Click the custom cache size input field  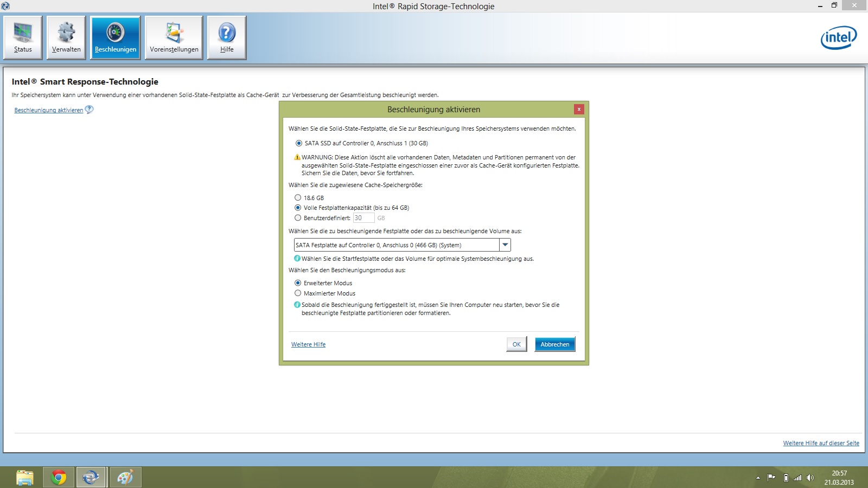[x=363, y=218]
